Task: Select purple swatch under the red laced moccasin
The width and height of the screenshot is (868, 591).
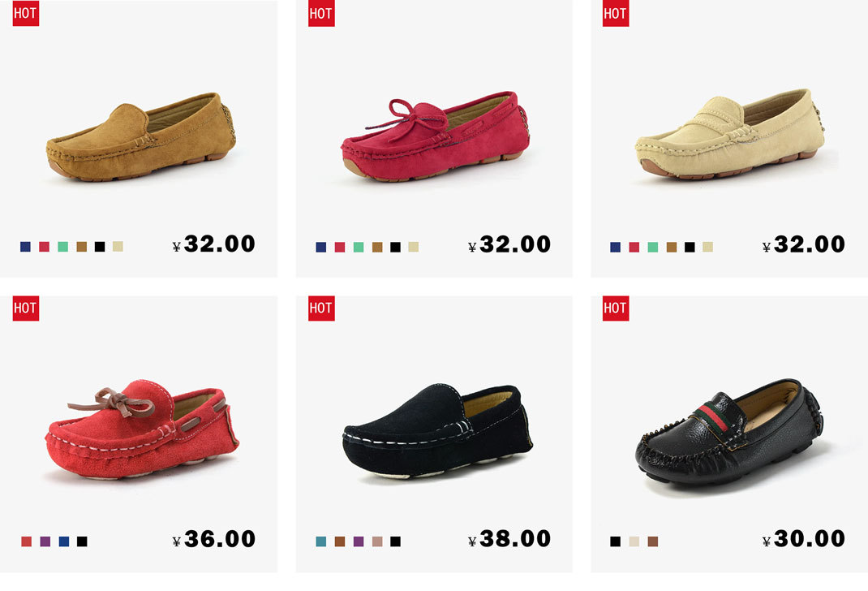Action: pyautogui.click(x=45, y=541)
